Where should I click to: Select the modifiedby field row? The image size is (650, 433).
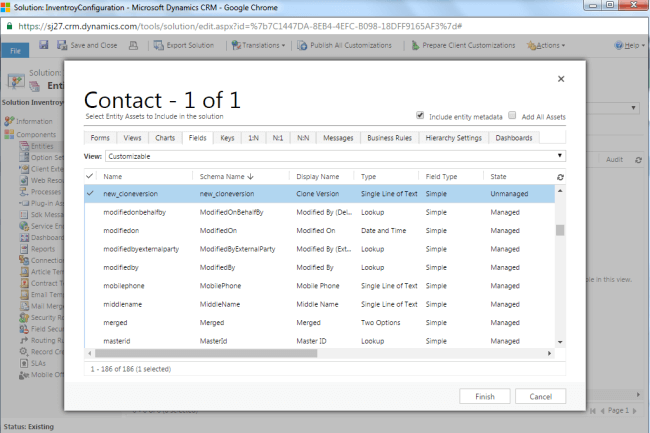[319, 267]
